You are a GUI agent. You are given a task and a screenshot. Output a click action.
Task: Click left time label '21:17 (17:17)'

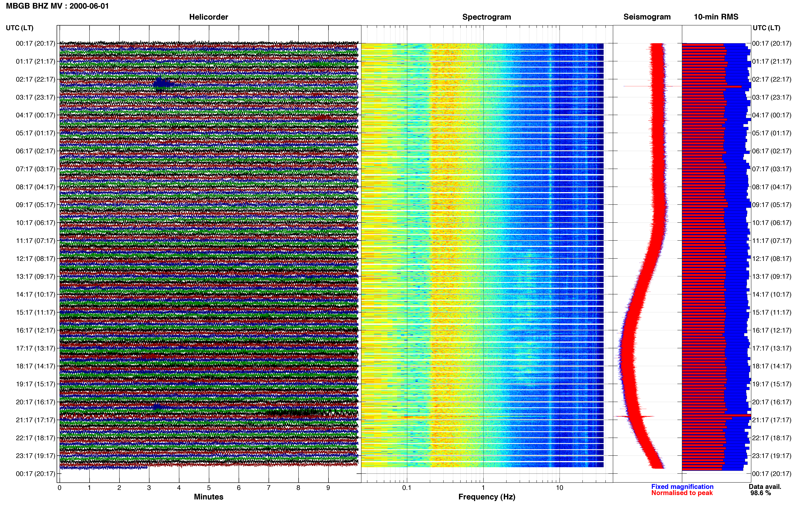pyautogui.click(x=36, y=420)
